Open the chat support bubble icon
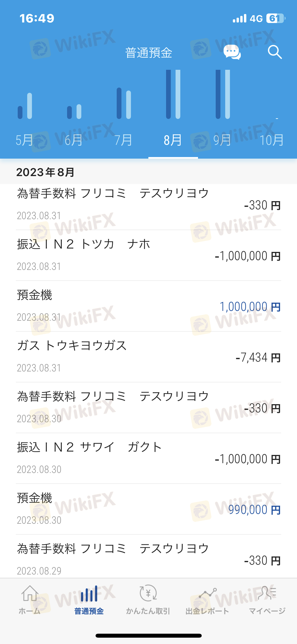 (232, 52)
